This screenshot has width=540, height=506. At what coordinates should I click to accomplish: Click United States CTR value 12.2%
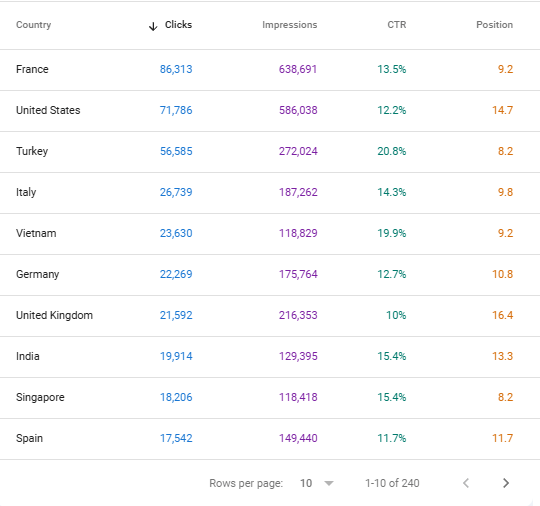392,110
